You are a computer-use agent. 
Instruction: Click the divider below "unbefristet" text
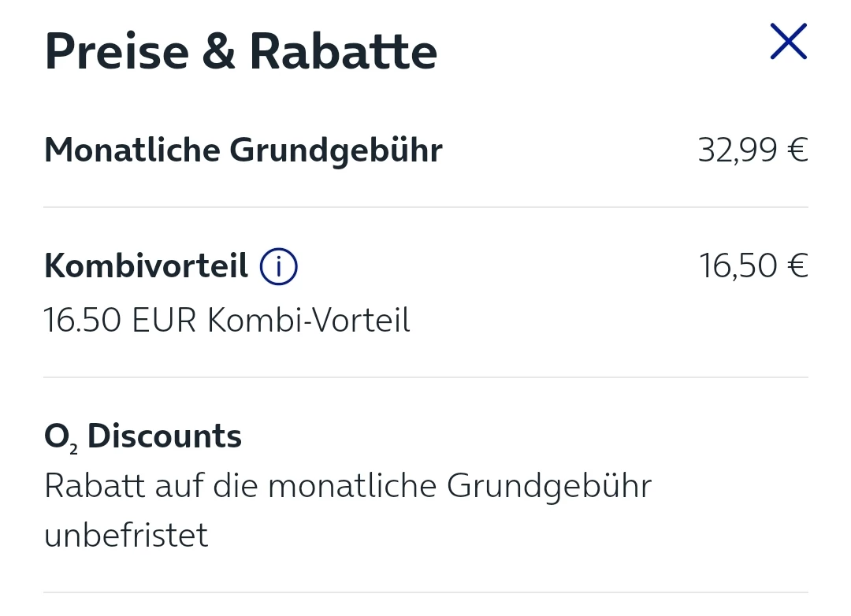click(425, 592)
